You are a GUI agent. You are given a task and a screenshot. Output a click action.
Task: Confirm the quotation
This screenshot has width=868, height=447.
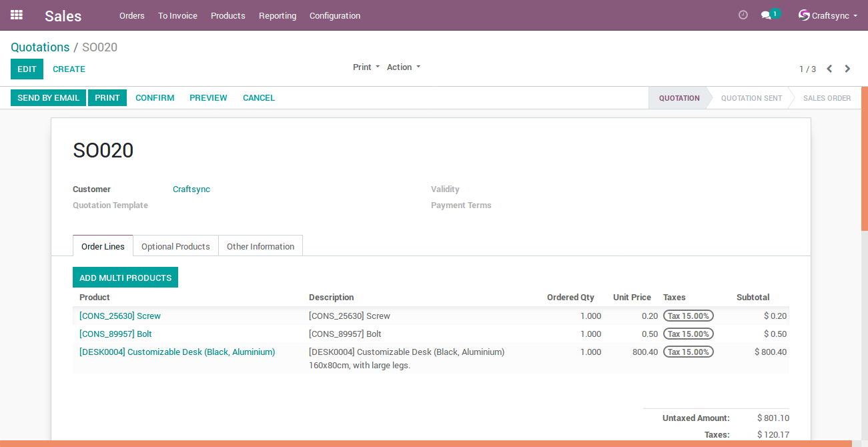155,97
